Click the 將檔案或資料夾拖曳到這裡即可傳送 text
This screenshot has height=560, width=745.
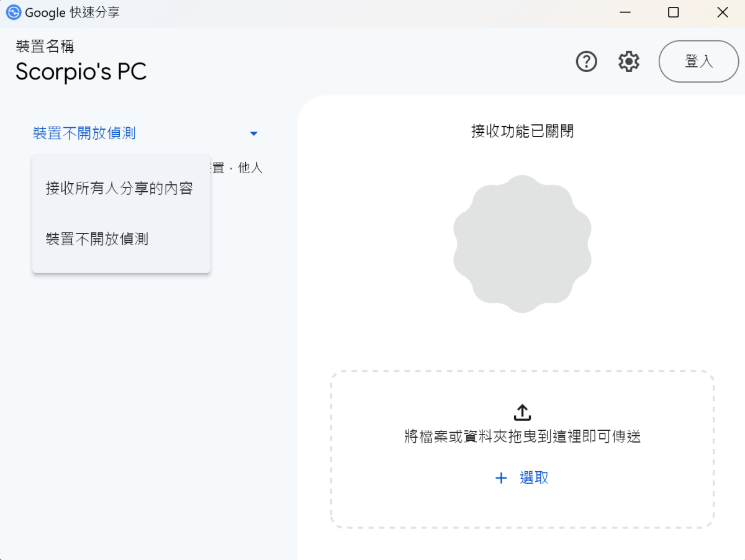[x=522, y=436]
